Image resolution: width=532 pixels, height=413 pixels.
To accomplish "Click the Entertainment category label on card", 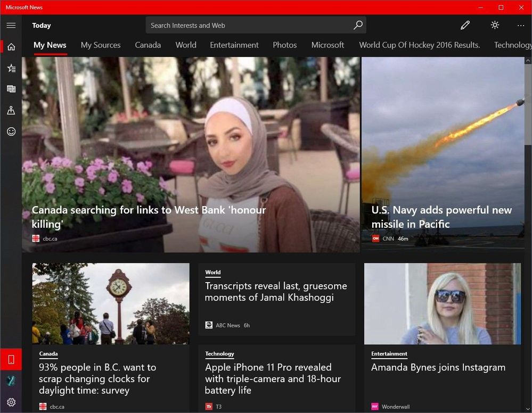I will (389, 354).
